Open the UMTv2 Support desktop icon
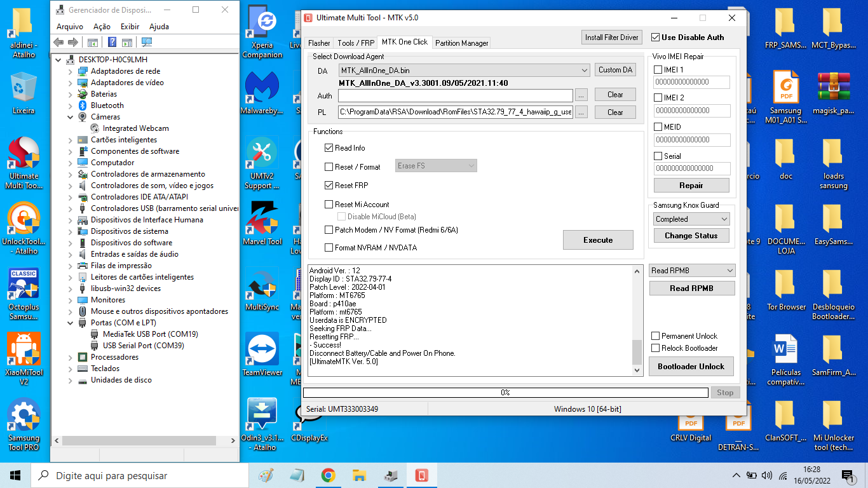This screenshot has height=488, width=868. pyautogui.click(x=262, y=162)
